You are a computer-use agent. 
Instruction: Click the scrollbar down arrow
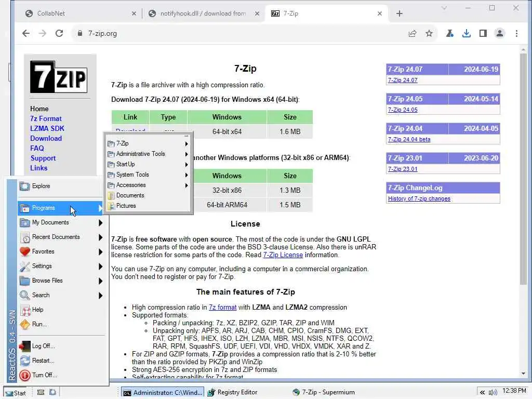click(523, 374)
